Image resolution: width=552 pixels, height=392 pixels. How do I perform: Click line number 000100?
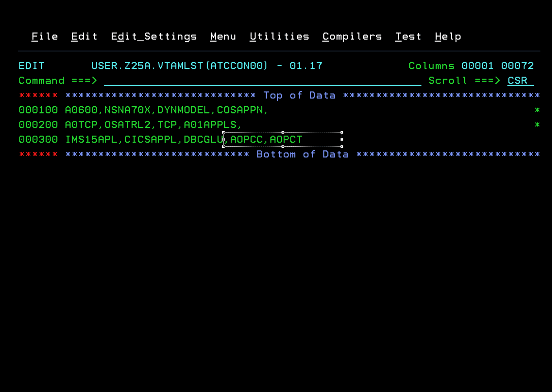[38, 110]
